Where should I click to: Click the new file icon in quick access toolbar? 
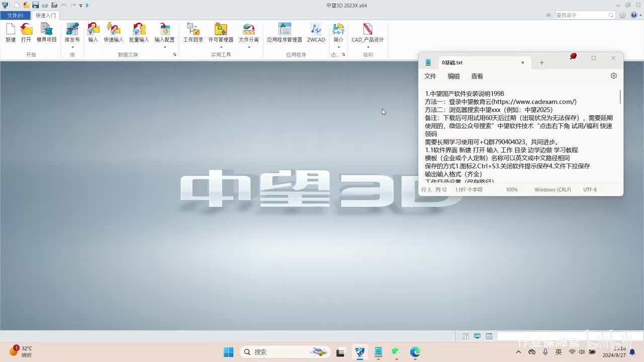[x=17, y=5]
